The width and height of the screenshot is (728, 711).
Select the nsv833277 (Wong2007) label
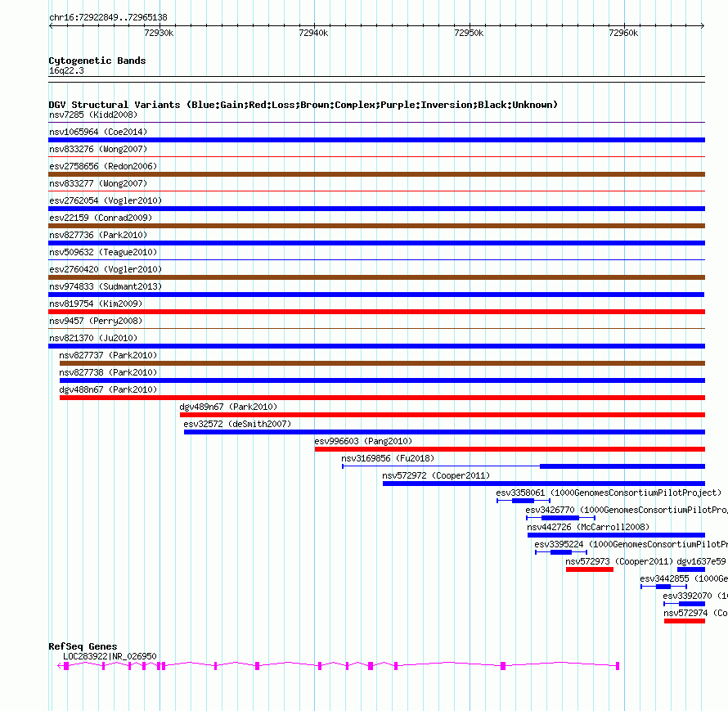(x=98, y=183)
